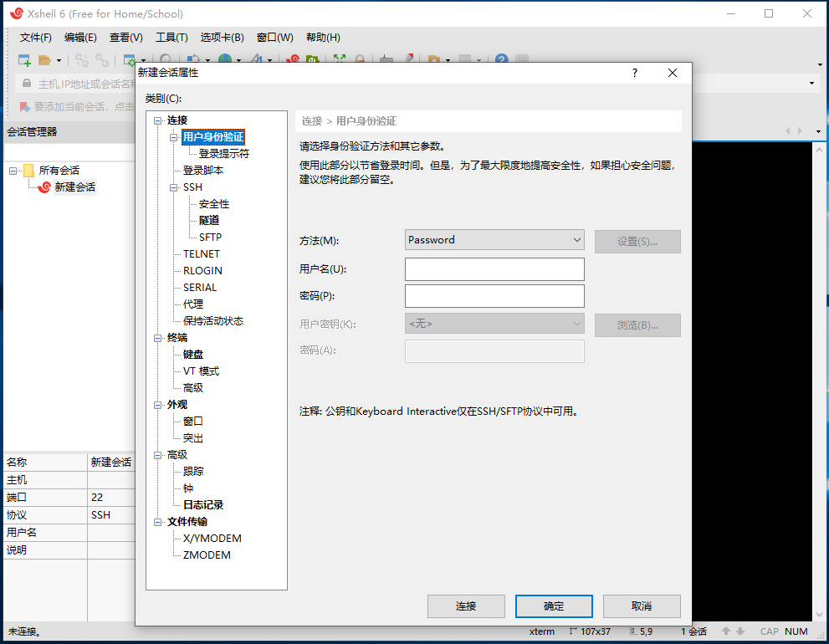Select 隧道 under SSH
Viewport: 829px width, 644px height.
pyautogui.click(x=209, y=221)
